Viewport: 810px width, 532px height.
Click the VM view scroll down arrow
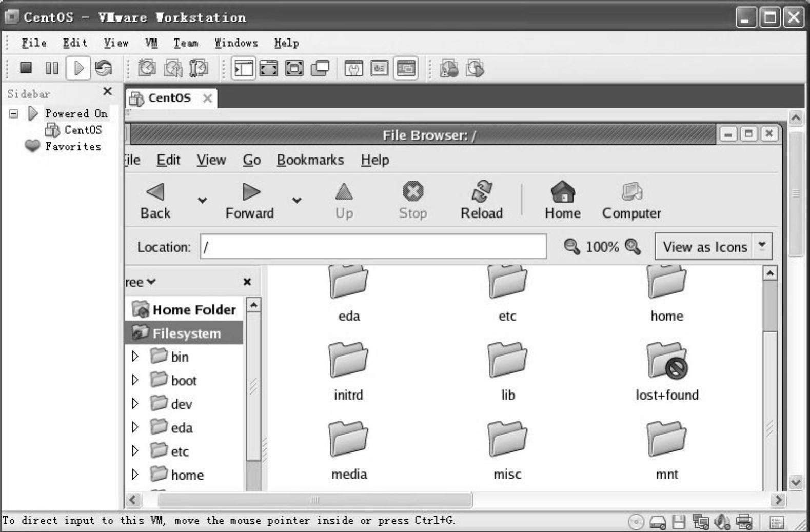click(796, 482)
